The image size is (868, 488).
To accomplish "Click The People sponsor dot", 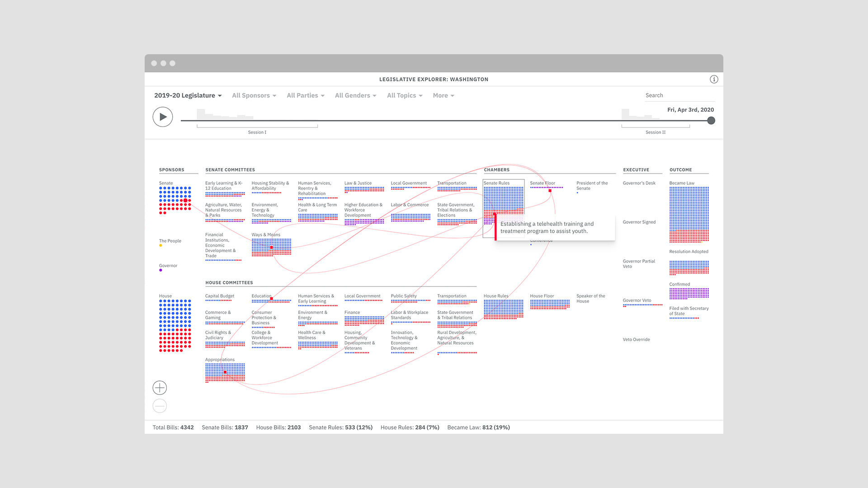I will (x=160, y=245).
